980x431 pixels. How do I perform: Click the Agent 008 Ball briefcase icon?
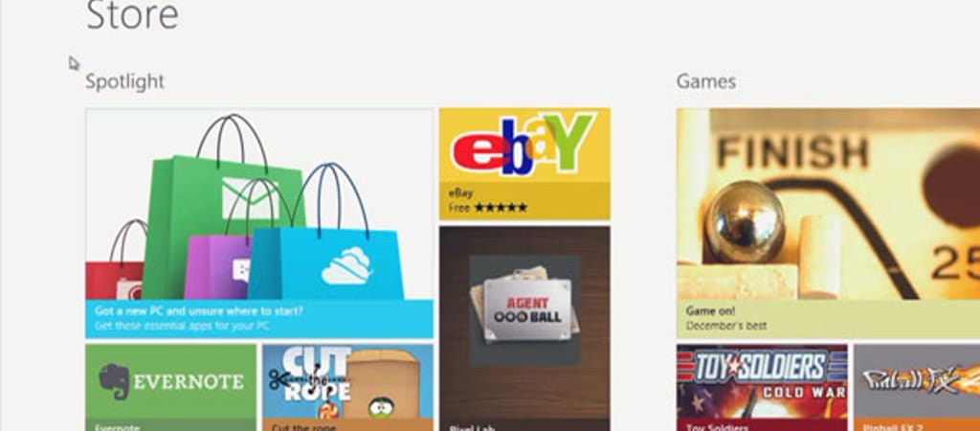525,308
